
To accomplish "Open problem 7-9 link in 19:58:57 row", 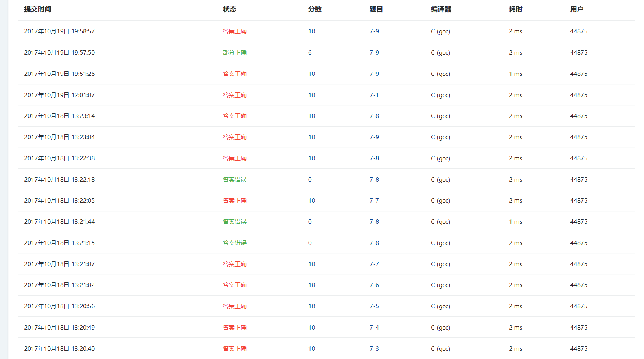I will point(374,31).
